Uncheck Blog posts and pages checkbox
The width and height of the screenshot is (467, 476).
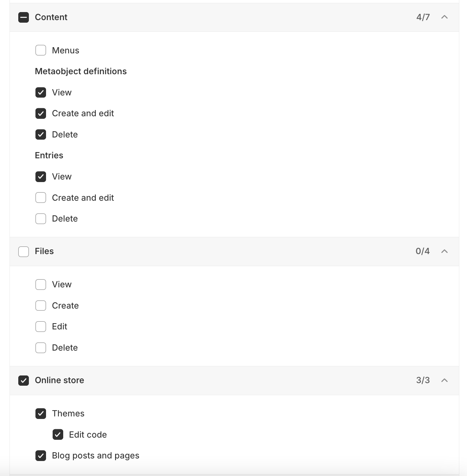click(41, 456)
